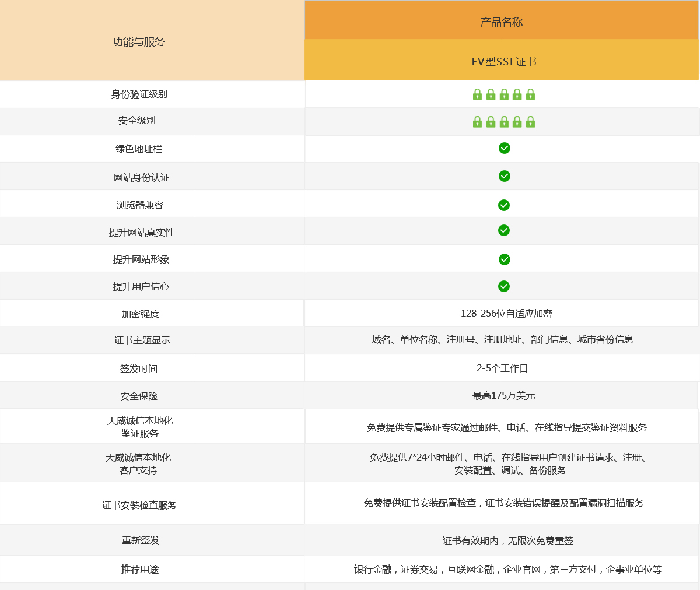
Task: Click the green checkmark in 网站身份认证 row
Action: [x=505, y=176]
